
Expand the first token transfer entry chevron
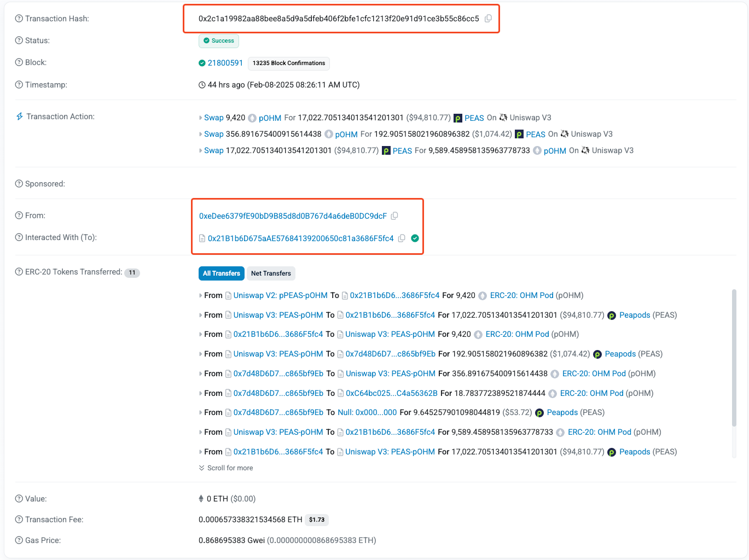tap(200, 295)
